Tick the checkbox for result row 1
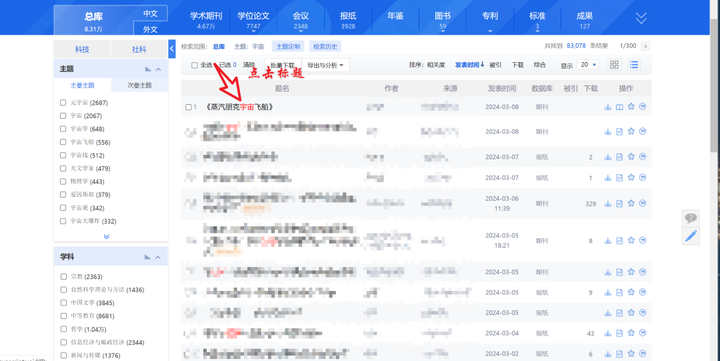This screenshot has width=720, height=361. pyautogui.click(x=188, y=107)
